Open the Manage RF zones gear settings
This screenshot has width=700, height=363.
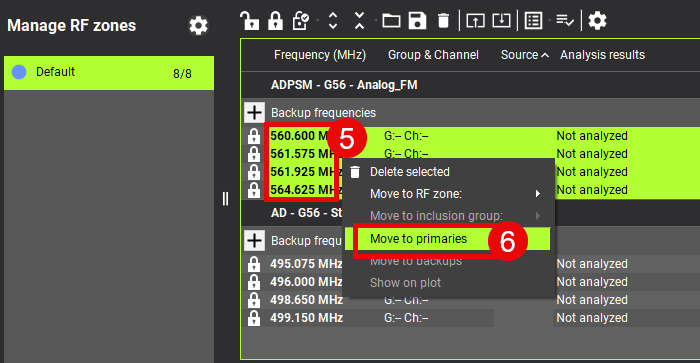[198, 25]
